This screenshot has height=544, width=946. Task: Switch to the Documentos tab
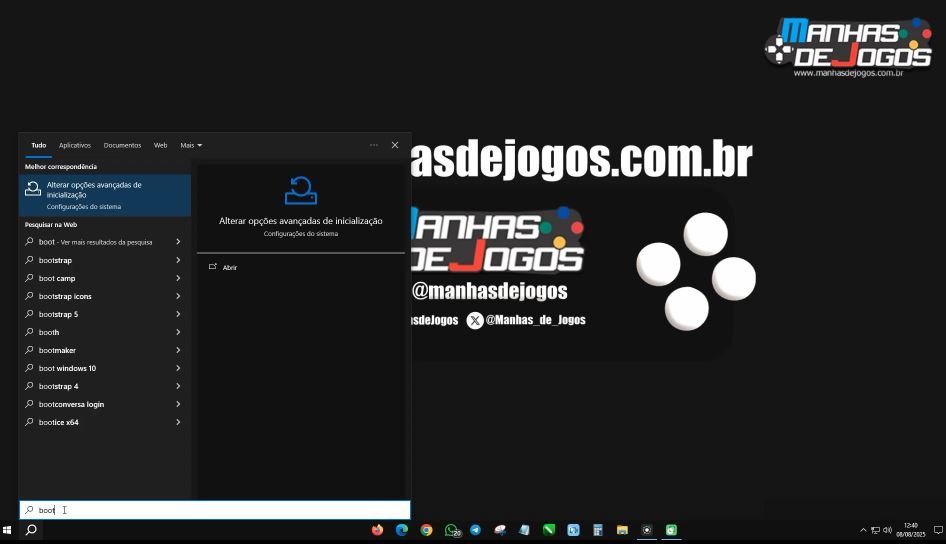click(x=122, y=145)
